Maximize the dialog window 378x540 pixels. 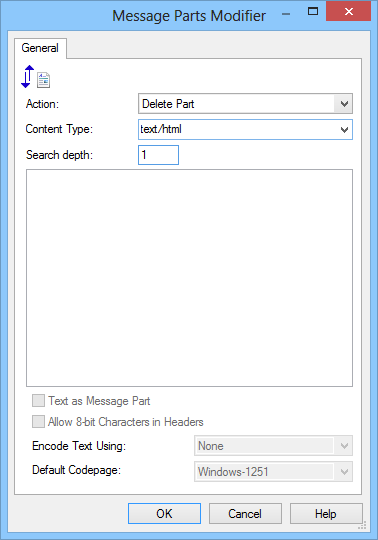(x=313, y=12)
